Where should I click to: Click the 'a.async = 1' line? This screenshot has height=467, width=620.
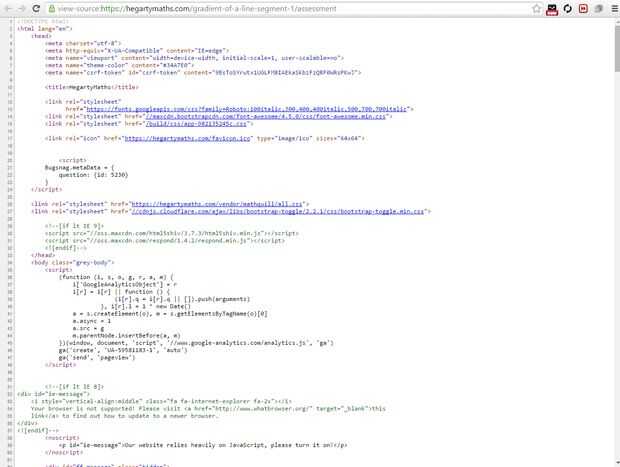pyautogui.click(x=92, y=321)
